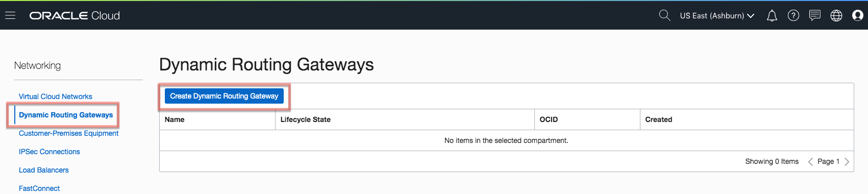Screen dimensions: 868x194
Task: Click the Lifecycle State column header
Action: 306,119
